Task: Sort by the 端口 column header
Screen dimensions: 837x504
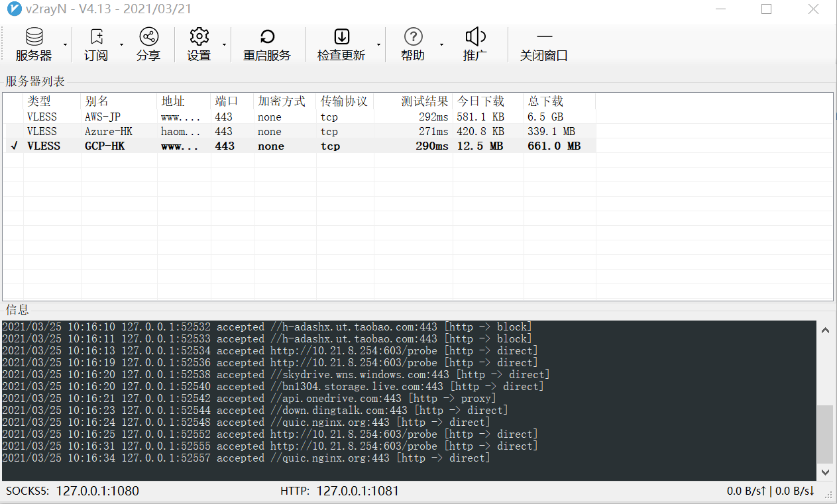Action: 233,101
